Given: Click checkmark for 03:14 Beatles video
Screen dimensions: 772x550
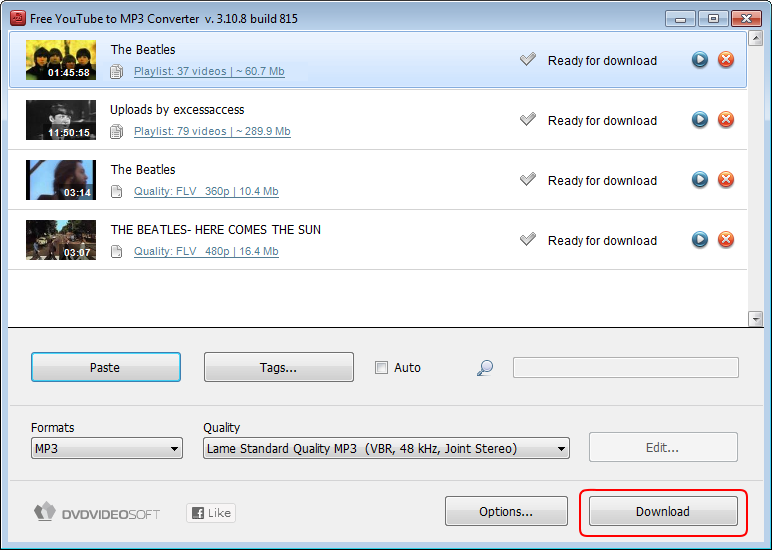Looking at the screenshot, I should pyautogui.click(x=528, y=180).
